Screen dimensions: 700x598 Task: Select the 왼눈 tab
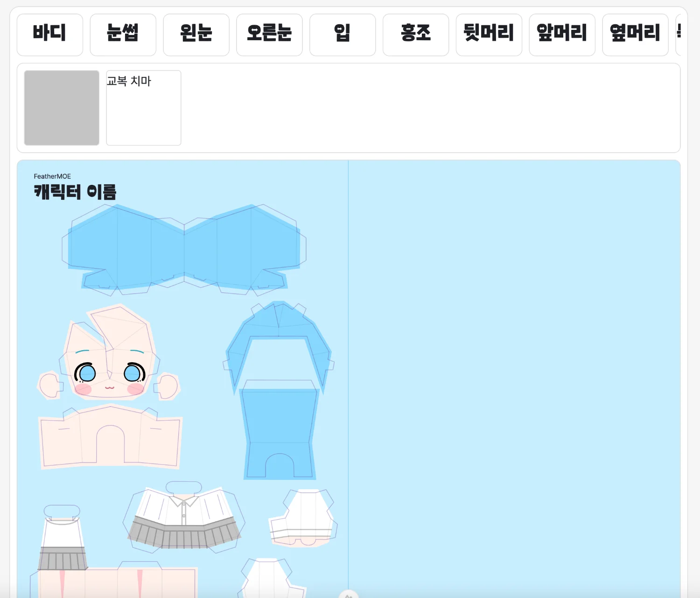coord(196,35)
